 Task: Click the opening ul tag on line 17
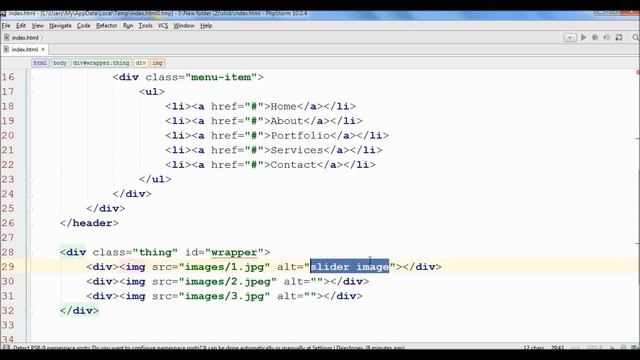(152, 92)
